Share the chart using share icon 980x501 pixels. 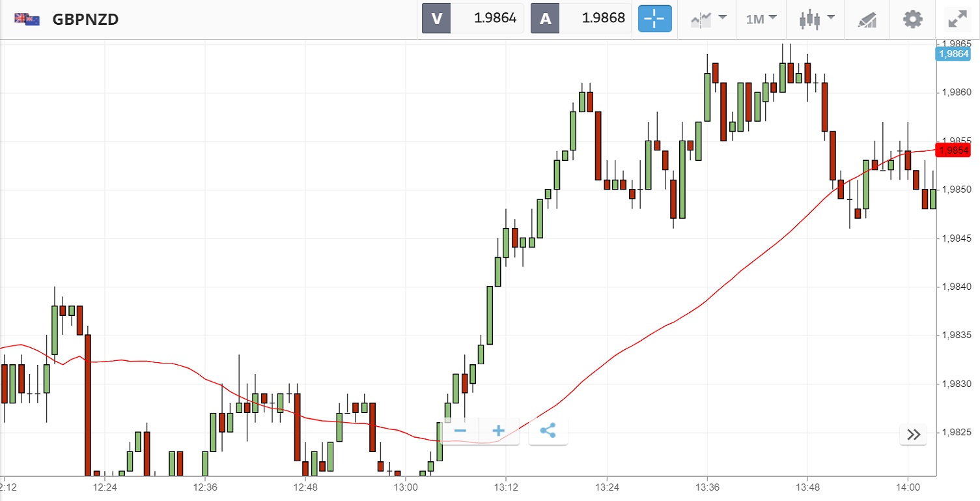click(548, 431)
